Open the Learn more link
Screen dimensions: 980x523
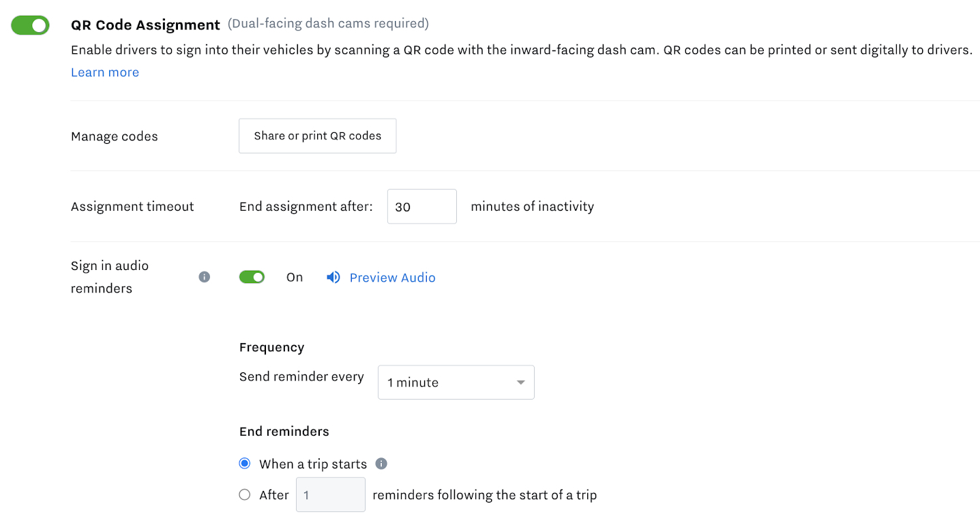(x=105, y=72)
